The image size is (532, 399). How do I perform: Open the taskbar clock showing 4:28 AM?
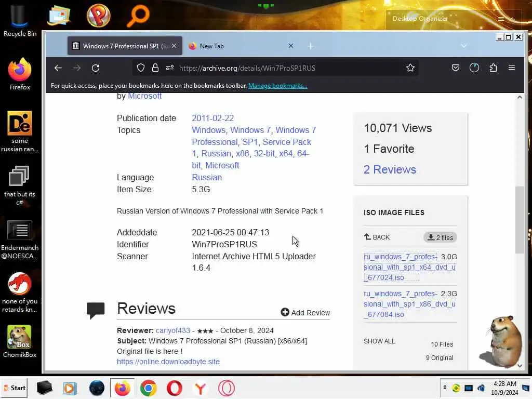click(x=504, y=388)
